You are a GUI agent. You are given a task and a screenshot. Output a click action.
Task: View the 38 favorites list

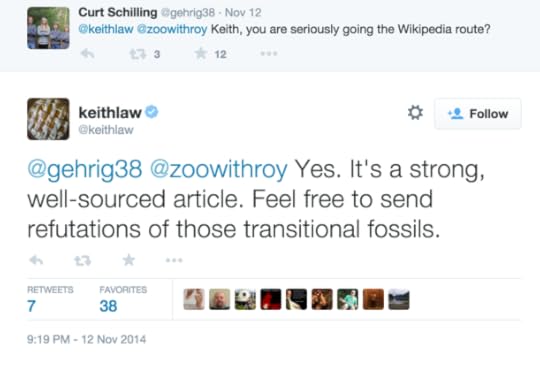[123, 299]
